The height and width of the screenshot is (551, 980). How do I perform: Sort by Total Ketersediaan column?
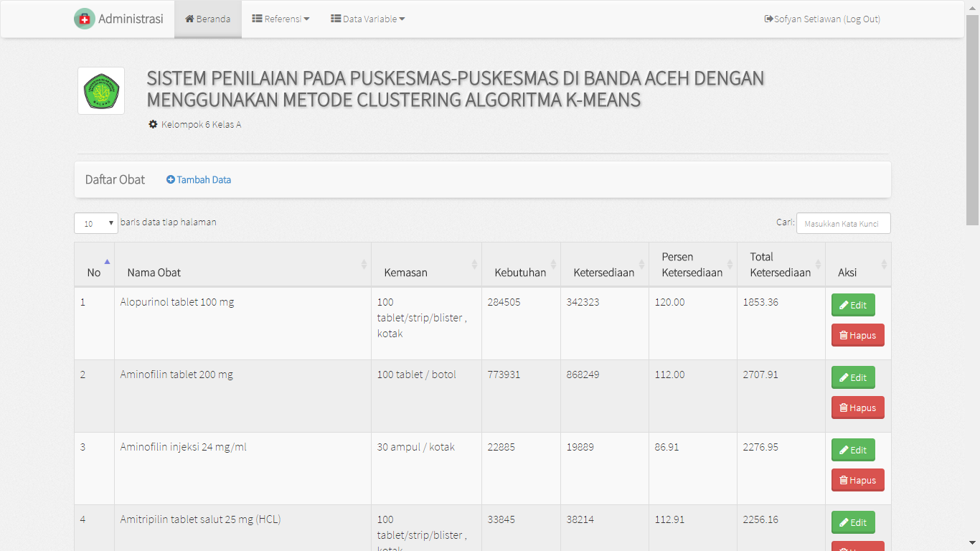tap(780, 265)
